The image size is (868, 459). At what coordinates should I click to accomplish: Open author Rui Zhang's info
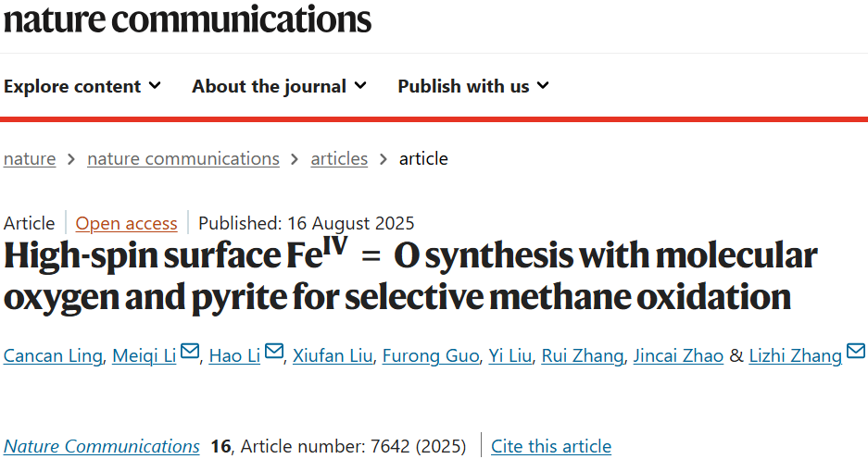(583, 355)
